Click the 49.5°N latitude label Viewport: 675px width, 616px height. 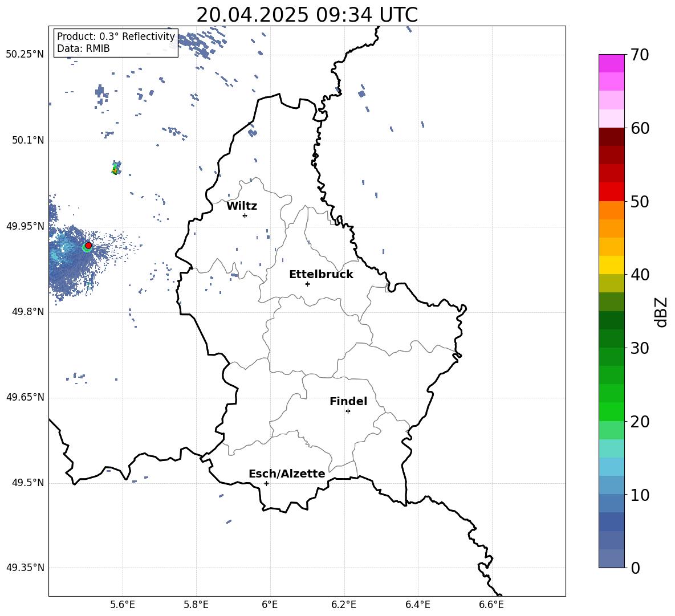(28, 483)
